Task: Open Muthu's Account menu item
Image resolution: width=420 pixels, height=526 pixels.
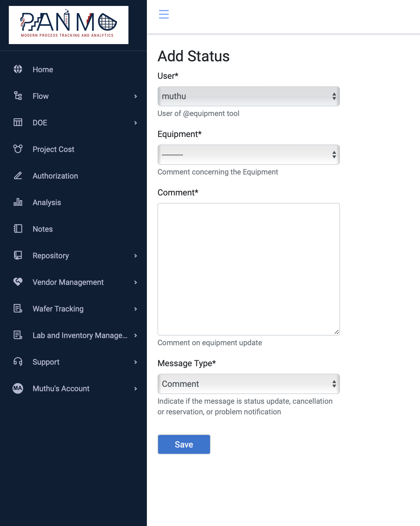Action: tap(61, 388)
